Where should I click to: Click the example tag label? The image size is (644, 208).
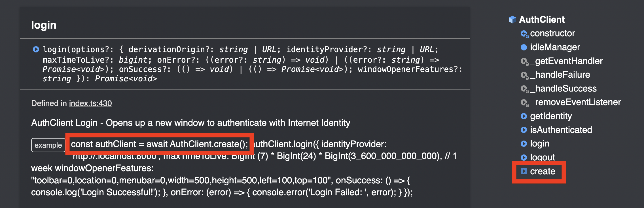[x=48, y=145]
